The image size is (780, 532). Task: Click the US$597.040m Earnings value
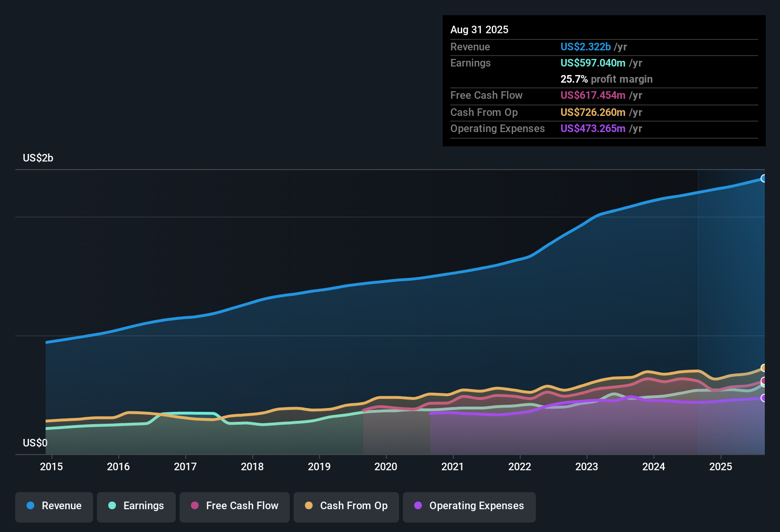(593, 63)
